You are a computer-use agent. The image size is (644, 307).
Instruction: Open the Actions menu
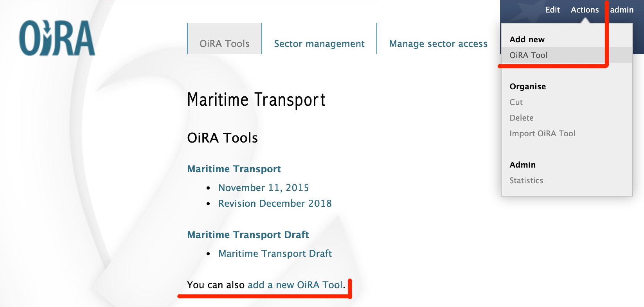click(585, 9)
